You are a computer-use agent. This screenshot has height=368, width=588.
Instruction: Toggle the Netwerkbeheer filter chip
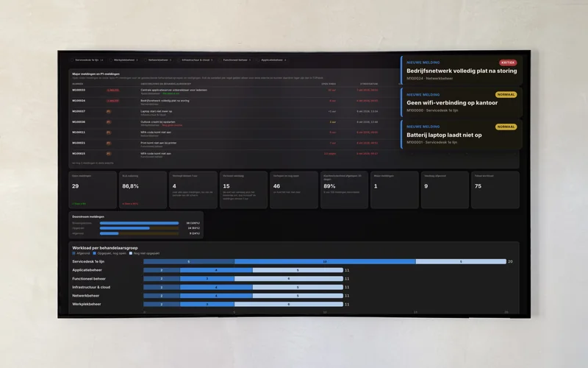click(x=158, y=60)
